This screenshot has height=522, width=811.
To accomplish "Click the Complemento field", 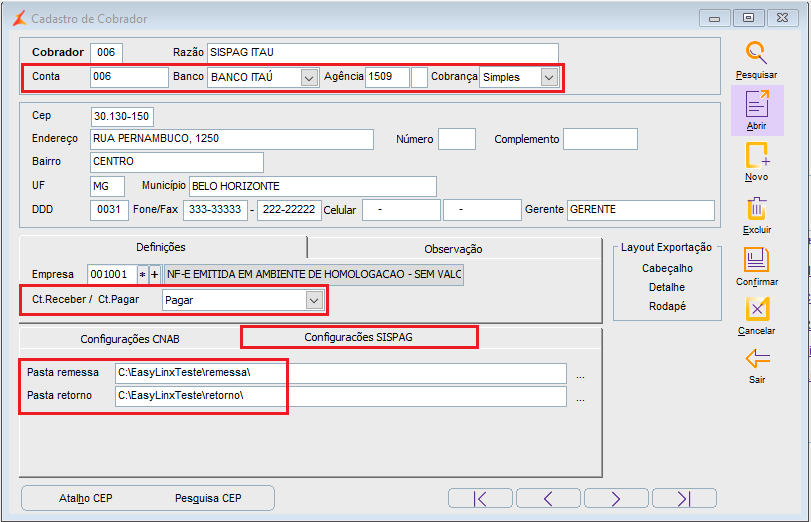I will coord(600,139).
